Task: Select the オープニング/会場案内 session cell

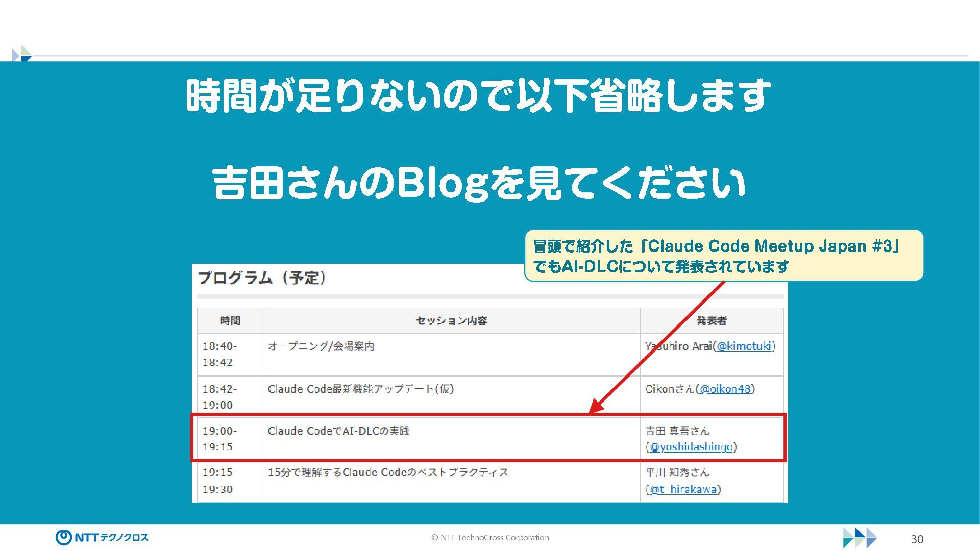Action: 321,346
